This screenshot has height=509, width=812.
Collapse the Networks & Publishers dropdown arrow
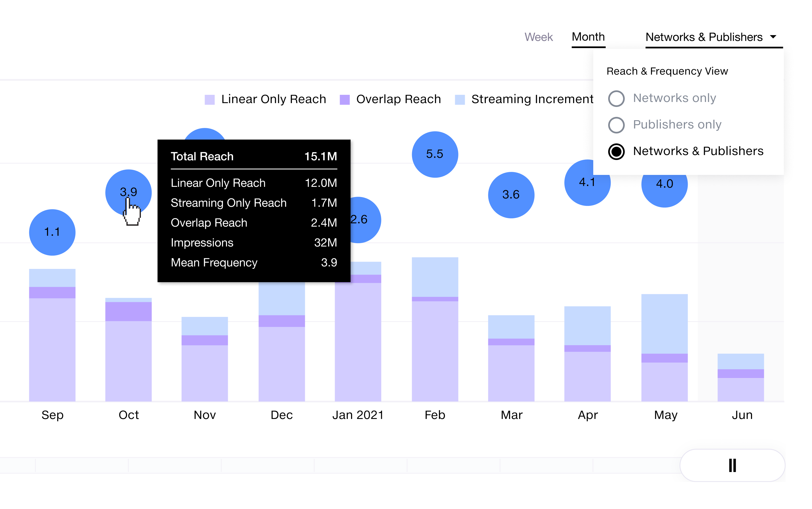point(773,37)
